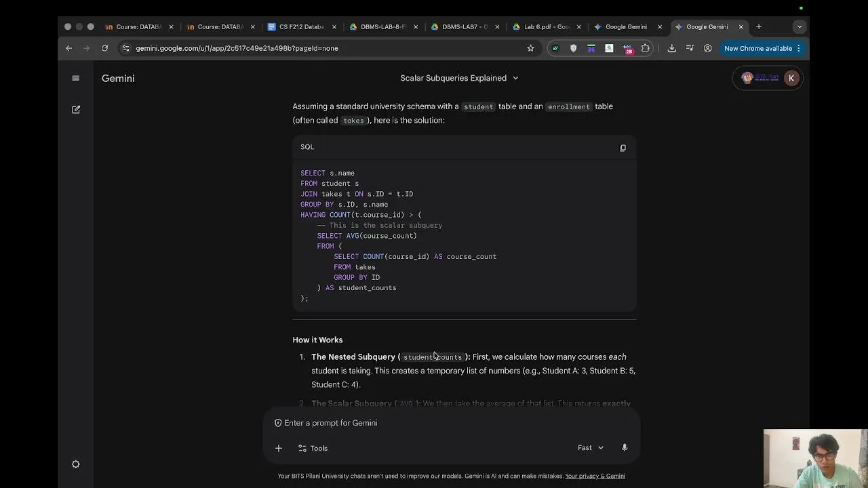Reload the current page
Image resolution: width=868 pixels, height=488 pixels.
tap(104, 48)
